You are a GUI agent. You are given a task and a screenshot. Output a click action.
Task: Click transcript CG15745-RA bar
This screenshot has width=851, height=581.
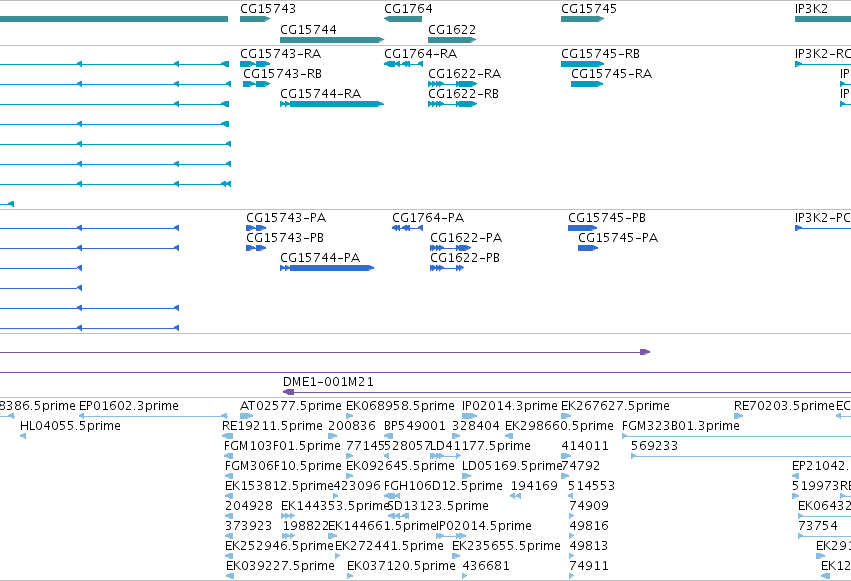pos(587,84)
